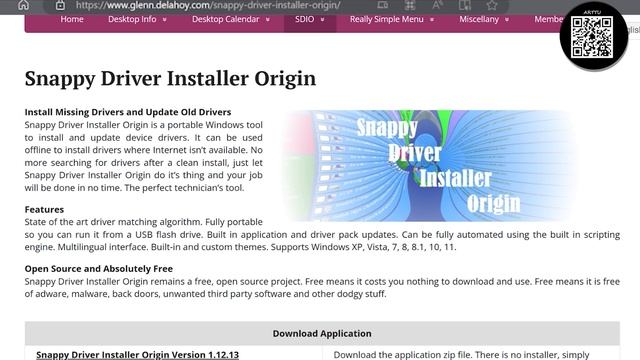Open the Really Simple Menu item
This screenshot has width=640, height=360.
pyautogui.click(x=387, y=19)
